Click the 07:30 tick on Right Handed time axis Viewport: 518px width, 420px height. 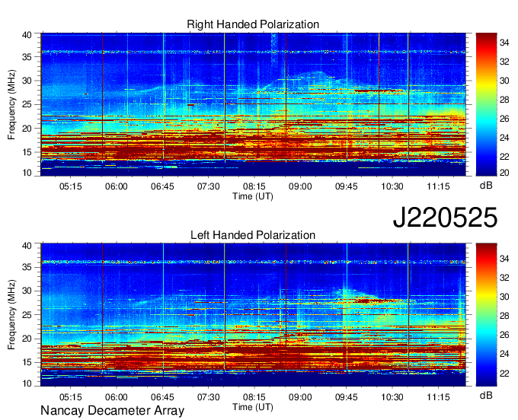[208, 186]
